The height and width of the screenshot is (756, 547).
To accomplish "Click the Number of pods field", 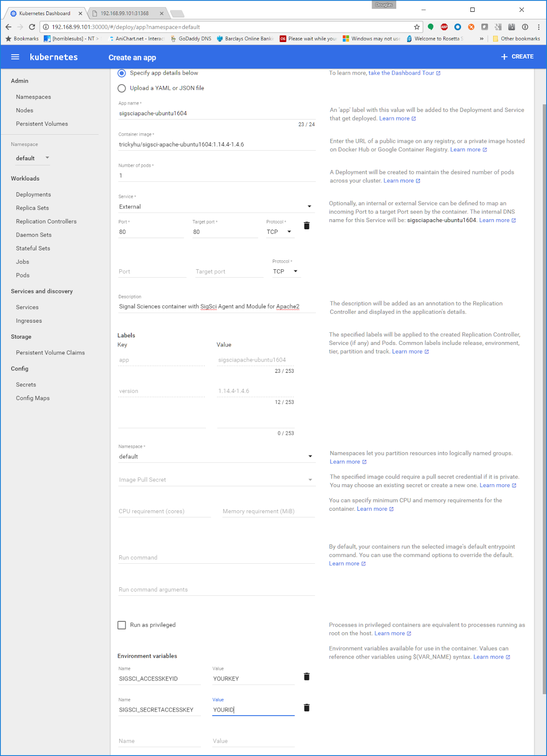I will (217, 176).
